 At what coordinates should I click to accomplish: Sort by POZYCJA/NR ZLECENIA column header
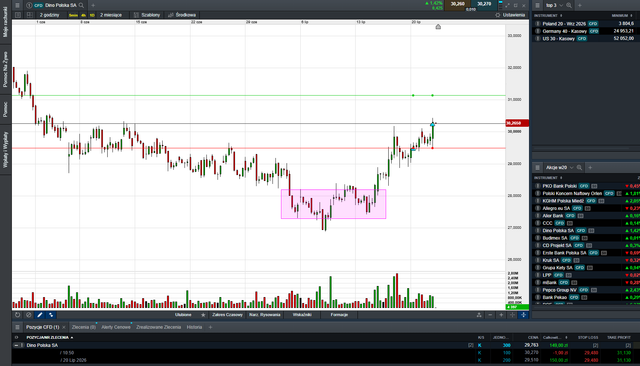click(x=49, y=337)
